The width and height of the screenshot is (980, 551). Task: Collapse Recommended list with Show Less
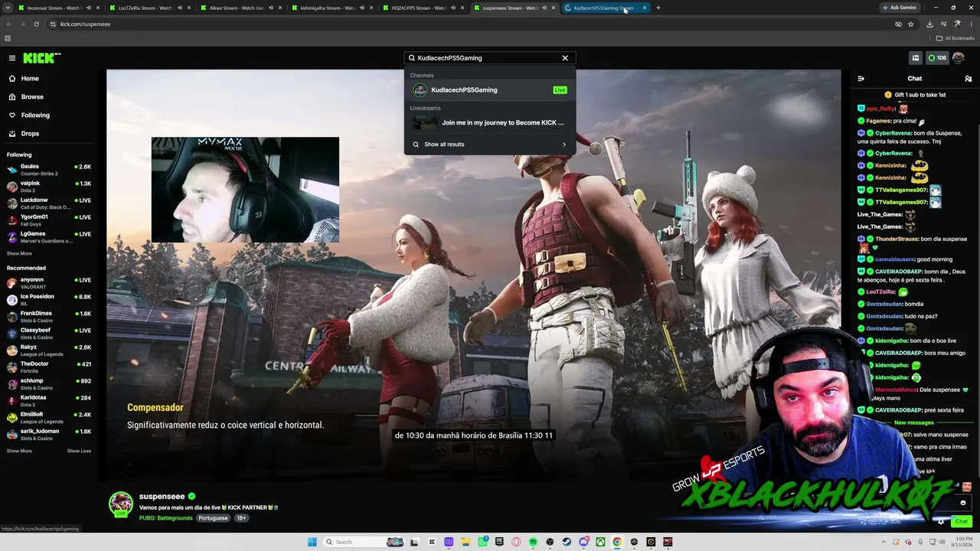[79, 451]
